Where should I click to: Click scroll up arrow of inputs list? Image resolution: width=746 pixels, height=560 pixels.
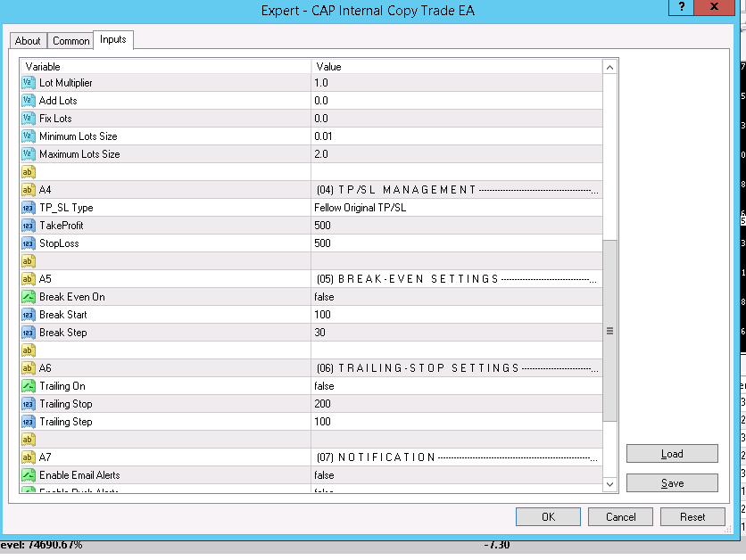[x=609, y=68]
